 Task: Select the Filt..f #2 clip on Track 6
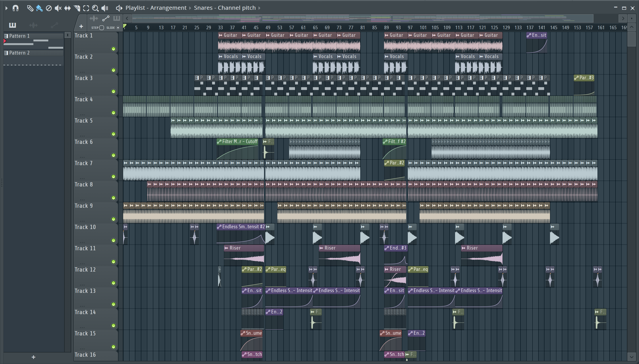click(394, 149)
